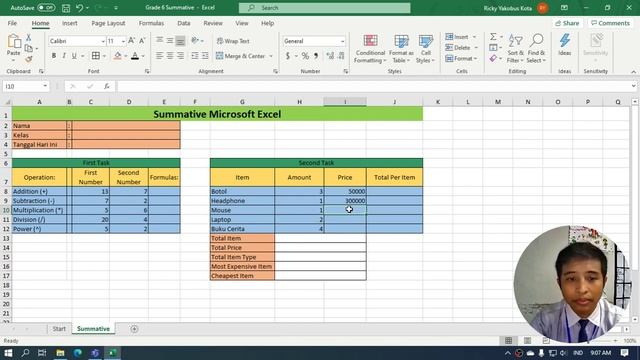Open the File menu
The image size is (640, 360).
[x=12, y=23]
